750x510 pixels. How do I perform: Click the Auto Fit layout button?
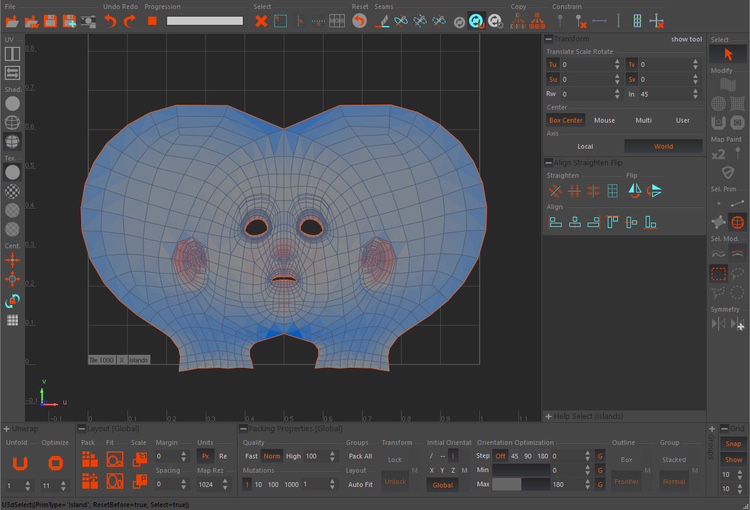tap(360, 484)
